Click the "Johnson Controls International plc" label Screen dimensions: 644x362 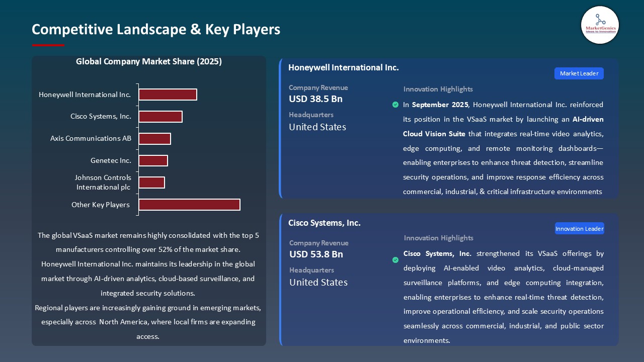[x=103, y=182]
